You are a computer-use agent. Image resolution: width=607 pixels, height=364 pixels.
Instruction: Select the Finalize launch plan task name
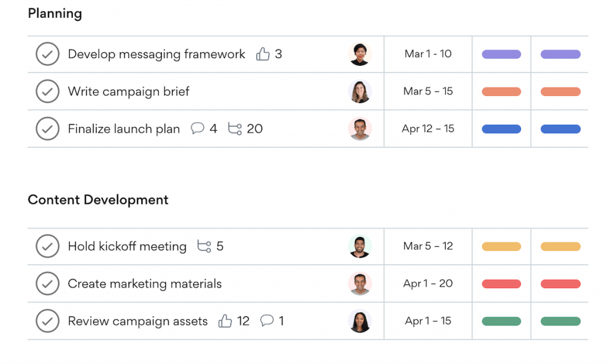click(125, 129)
